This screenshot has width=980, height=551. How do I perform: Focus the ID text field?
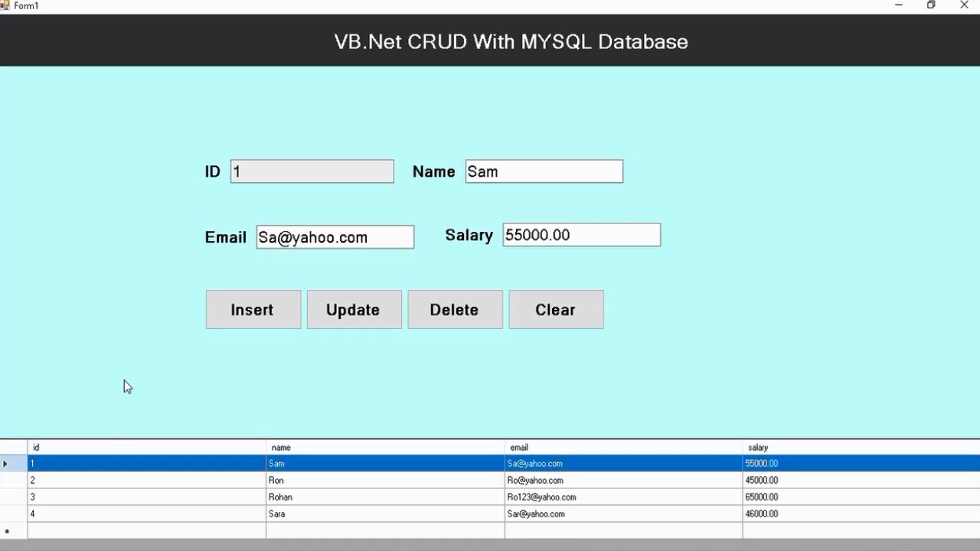tap(312, 171)
